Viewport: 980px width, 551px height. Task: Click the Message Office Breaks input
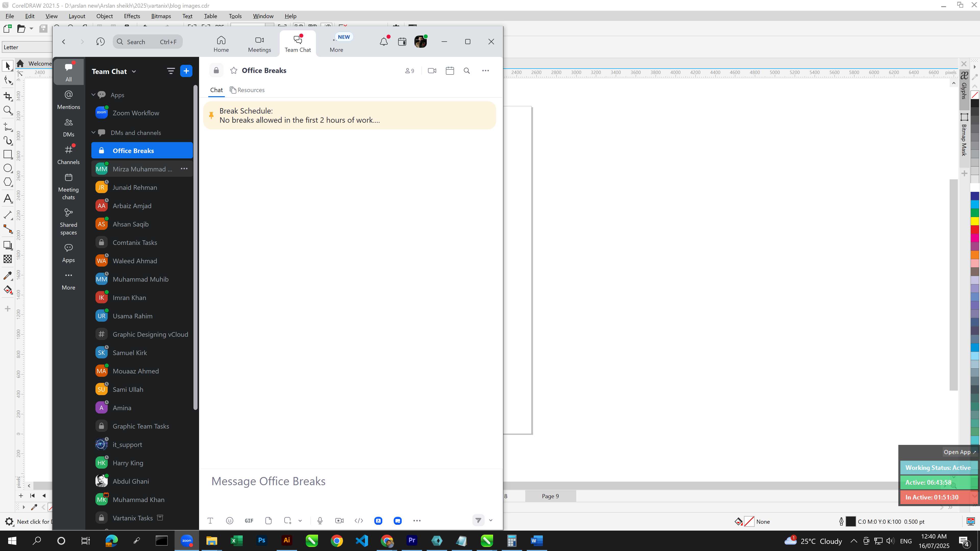tap(350, 481)
